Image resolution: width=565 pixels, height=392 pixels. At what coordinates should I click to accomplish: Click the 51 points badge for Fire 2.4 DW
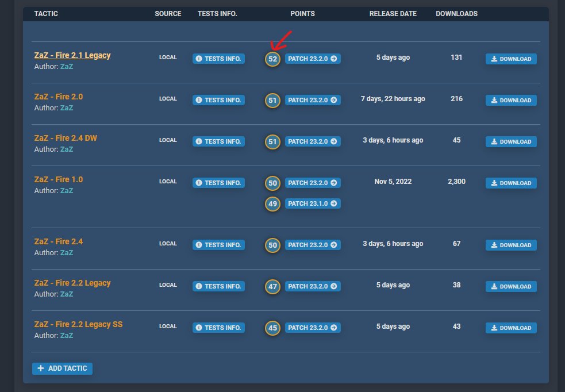[x=273, y=142]
